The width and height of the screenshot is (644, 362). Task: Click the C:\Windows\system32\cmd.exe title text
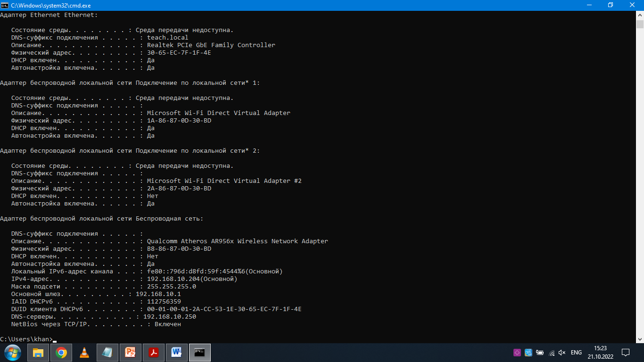[51, 5]
